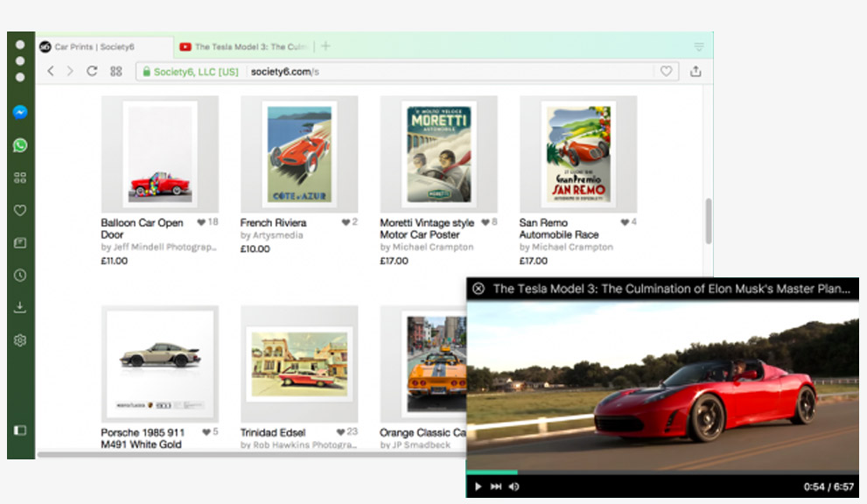Screen dimensions: 867x504
Task: Expand the tab menu at top right
Action: point(698,46)
